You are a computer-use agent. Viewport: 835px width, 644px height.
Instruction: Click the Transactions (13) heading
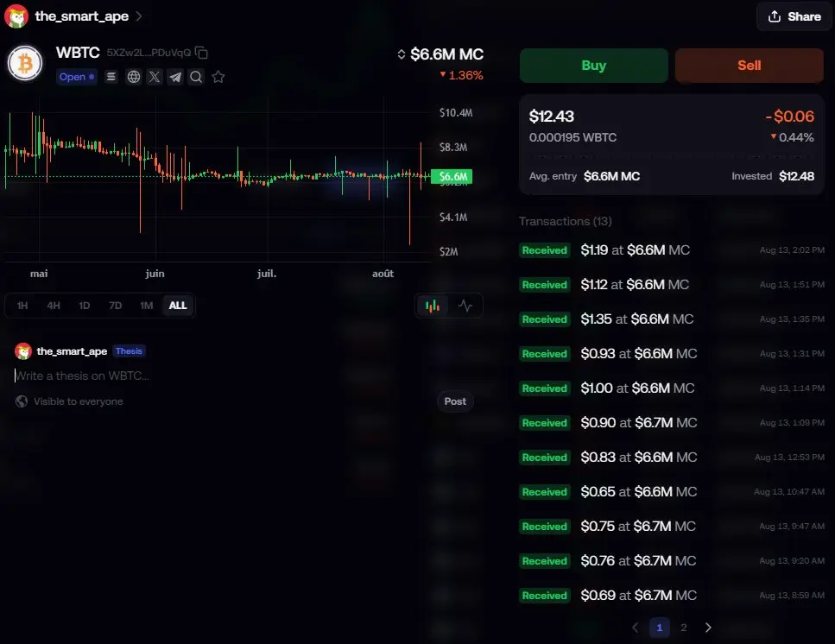[x=566, y=221]
